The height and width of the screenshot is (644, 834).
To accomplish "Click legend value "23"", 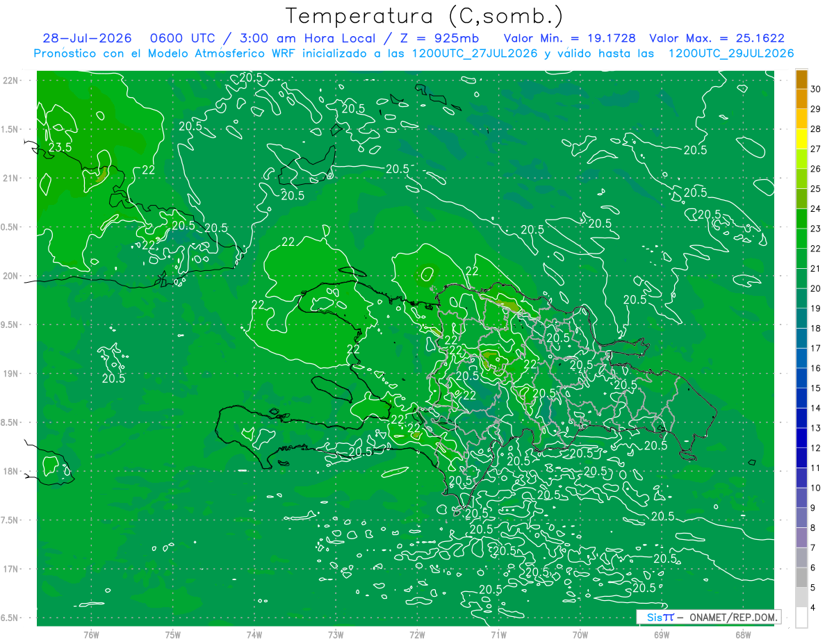I will (816, 229).
